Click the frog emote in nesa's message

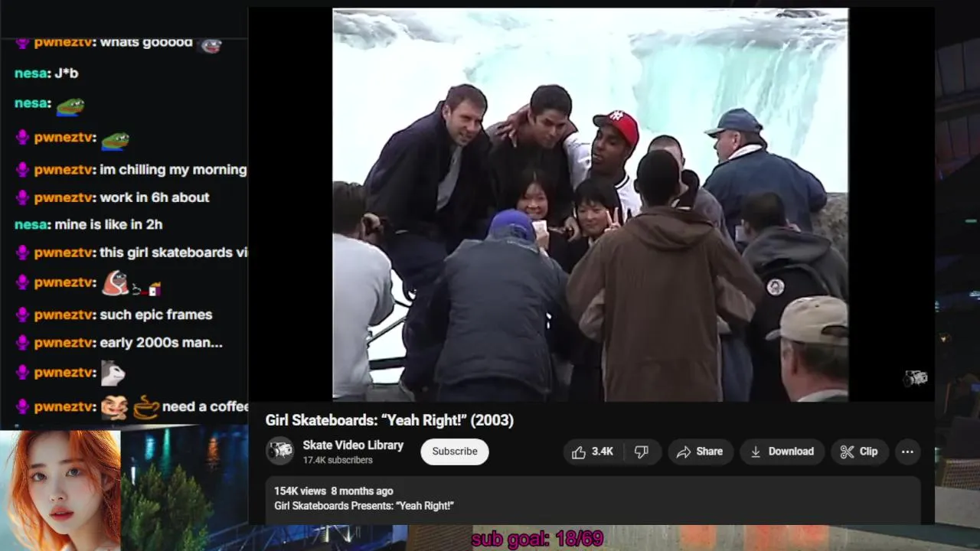(70, 106)
